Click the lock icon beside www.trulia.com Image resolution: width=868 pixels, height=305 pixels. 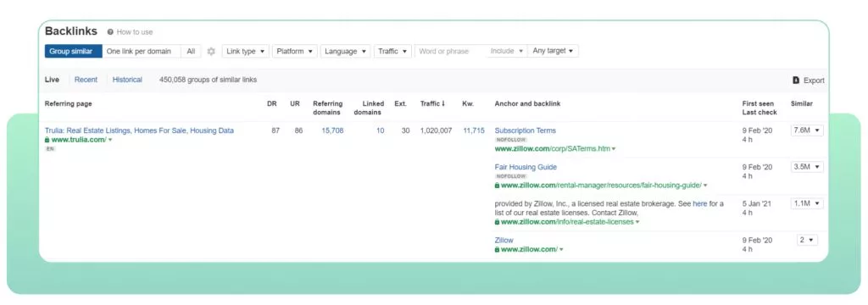(47, 140)
